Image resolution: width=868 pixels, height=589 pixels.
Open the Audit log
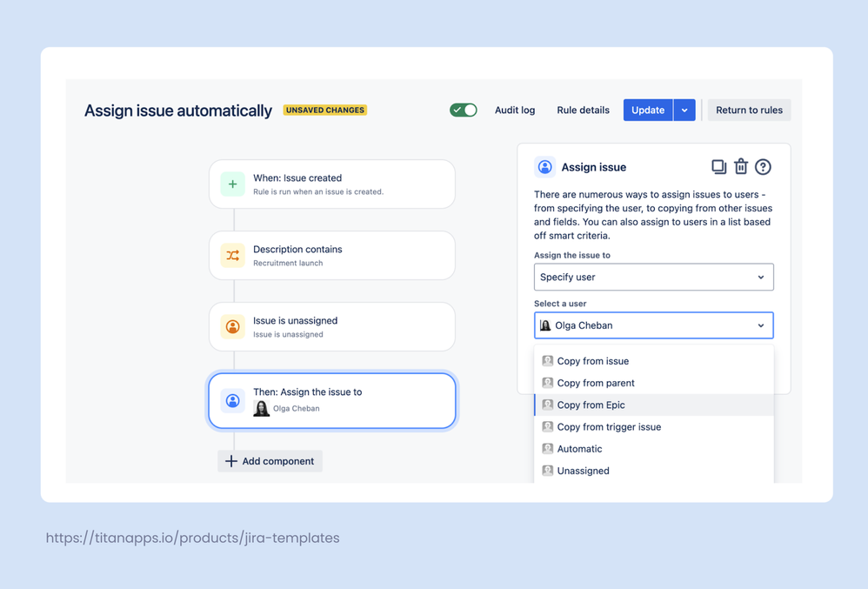click(515, 110)
